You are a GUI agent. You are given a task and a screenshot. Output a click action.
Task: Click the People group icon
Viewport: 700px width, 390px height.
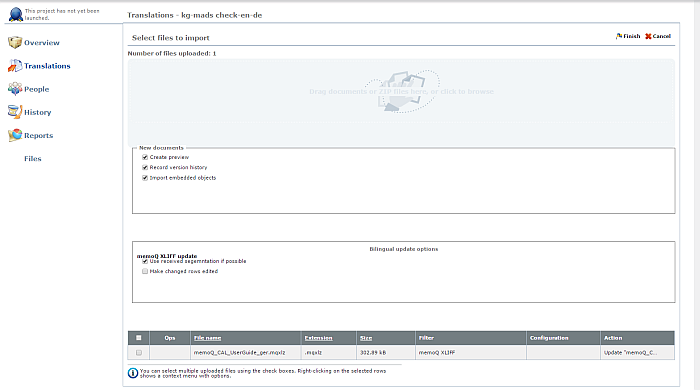[15, 89]
